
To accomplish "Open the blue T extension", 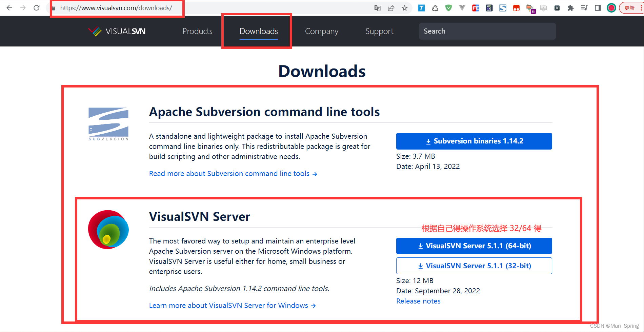I will click(421, 8).
